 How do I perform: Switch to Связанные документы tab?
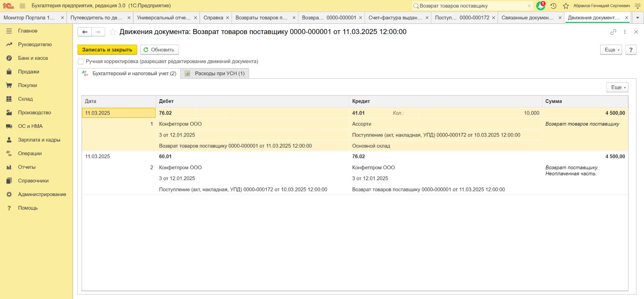pos(531,18)
